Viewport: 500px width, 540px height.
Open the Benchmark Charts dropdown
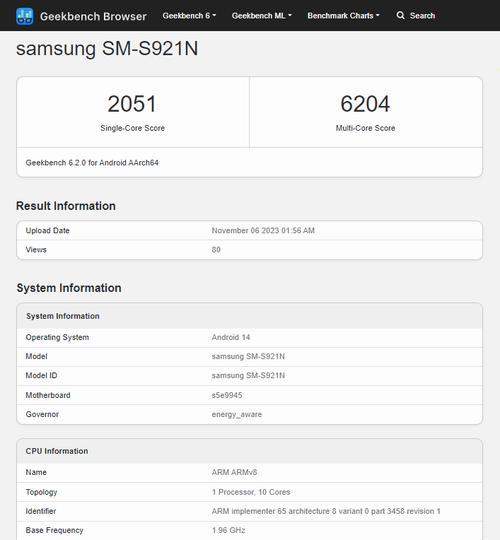(343, 16)
